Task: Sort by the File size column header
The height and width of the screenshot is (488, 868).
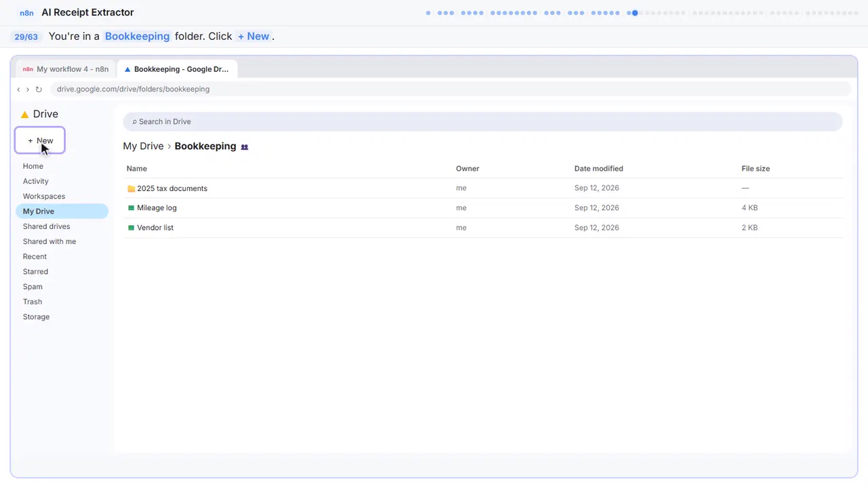Action: 756,169
